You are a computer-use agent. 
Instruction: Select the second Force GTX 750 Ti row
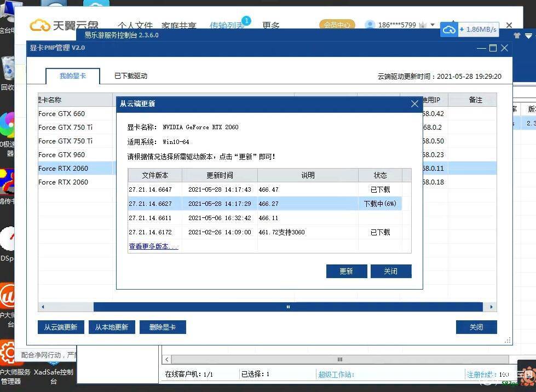point(77,141)
